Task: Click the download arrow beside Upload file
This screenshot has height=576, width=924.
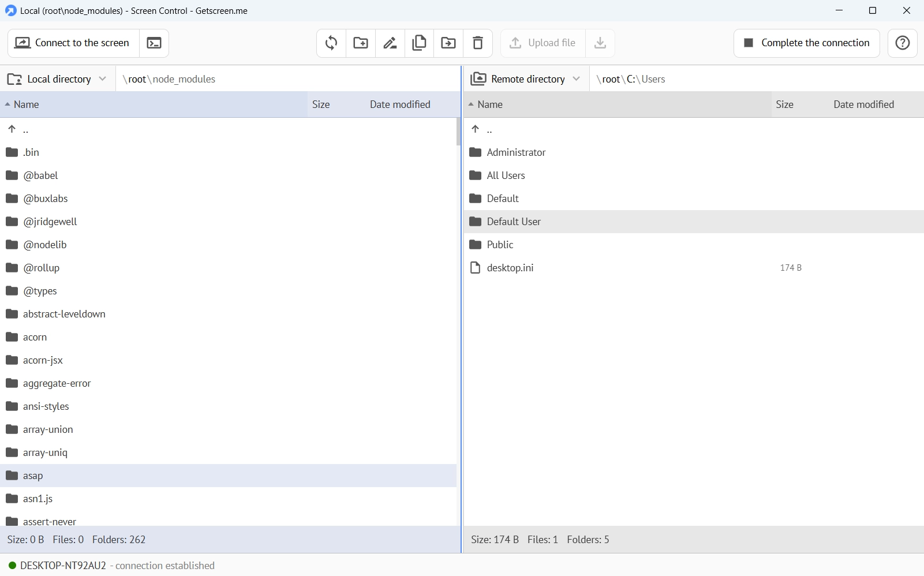Action: click(x=600, y=43)
